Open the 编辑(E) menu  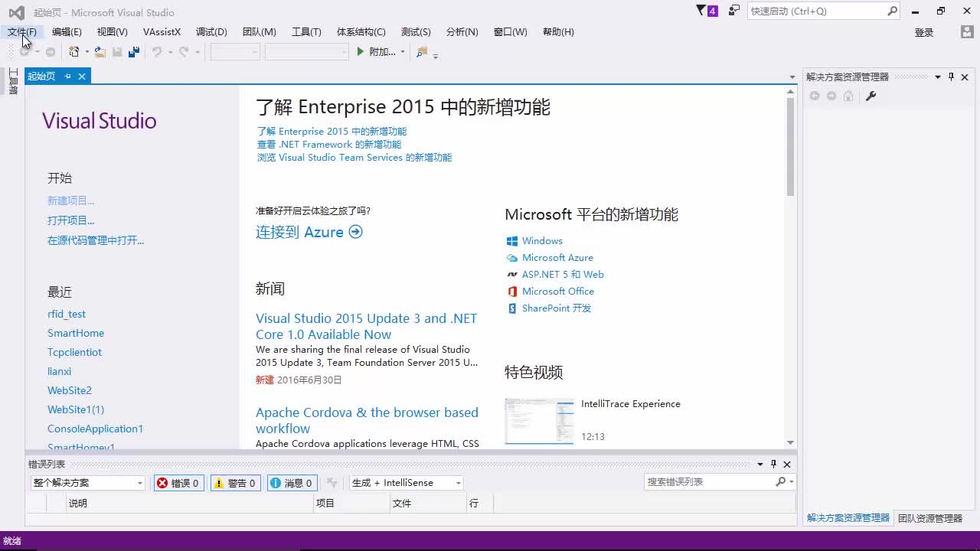(x=67, y=31)
